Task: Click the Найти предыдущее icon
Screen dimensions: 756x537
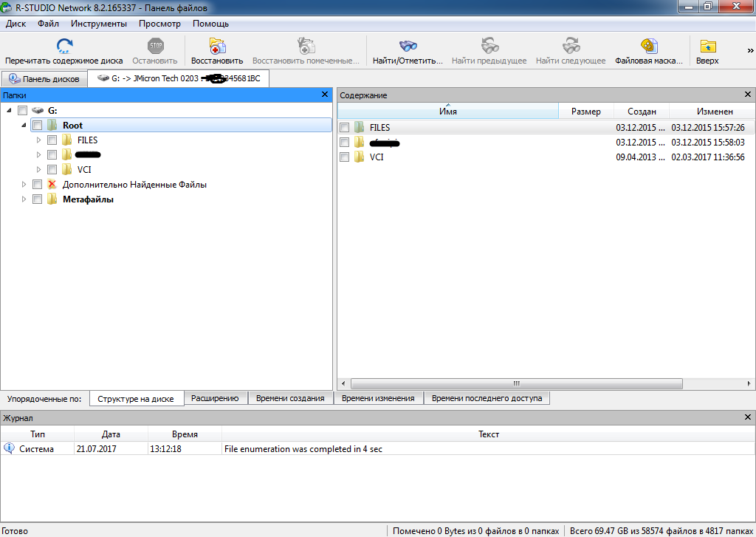Action: pos(489,46)
